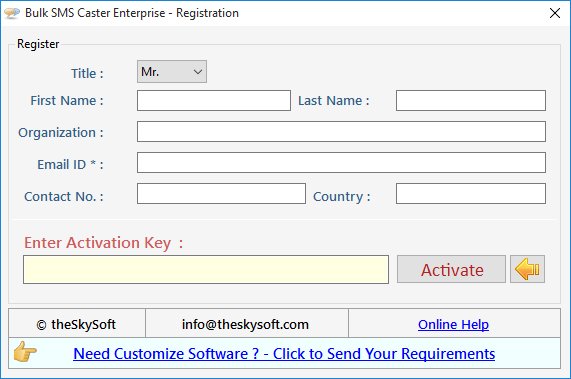Open the Online Help link
This screenshot has width=571, height=379.
[453, 324]
